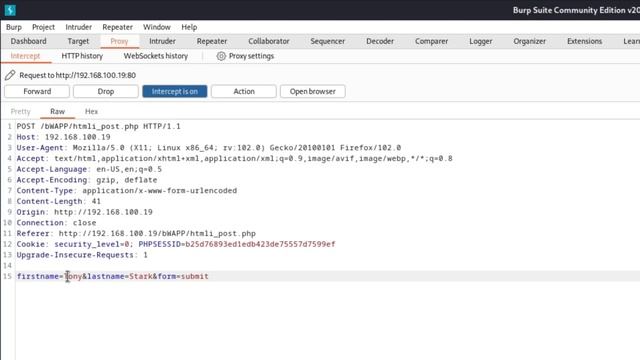The width and height of the screenshot is (640, 360).
Task: Select the Intercept sub-tab
Action: click(25, 56)
